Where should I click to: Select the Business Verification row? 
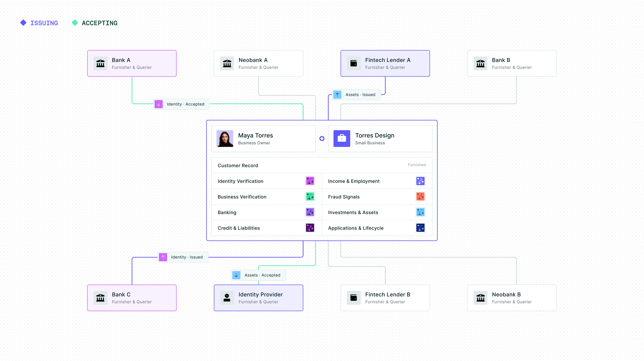(266, 197)
